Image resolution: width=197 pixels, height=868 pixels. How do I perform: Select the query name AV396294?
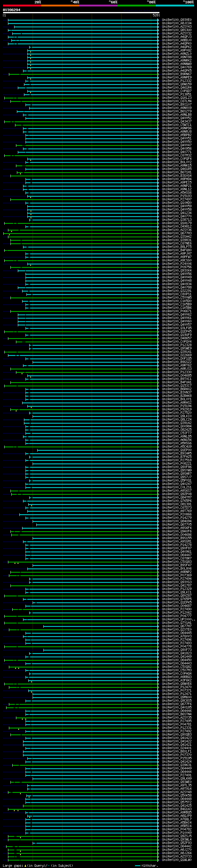[11, 10]
